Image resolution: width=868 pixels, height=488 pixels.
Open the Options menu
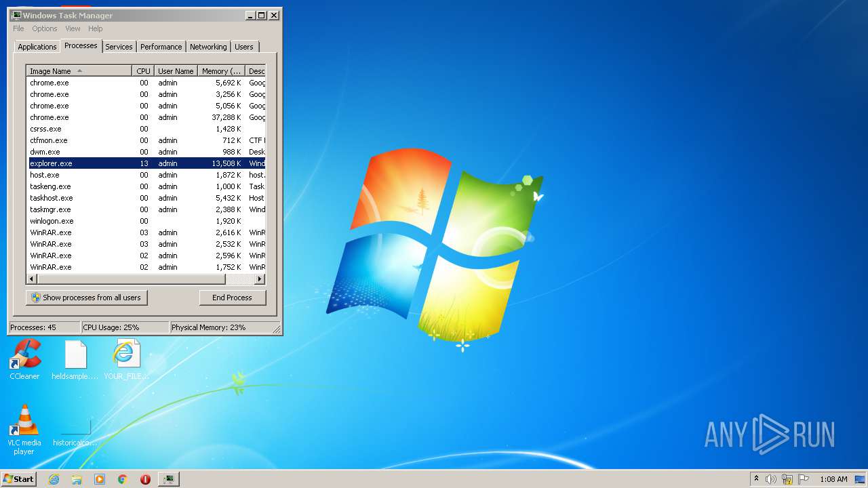point(45,28)
